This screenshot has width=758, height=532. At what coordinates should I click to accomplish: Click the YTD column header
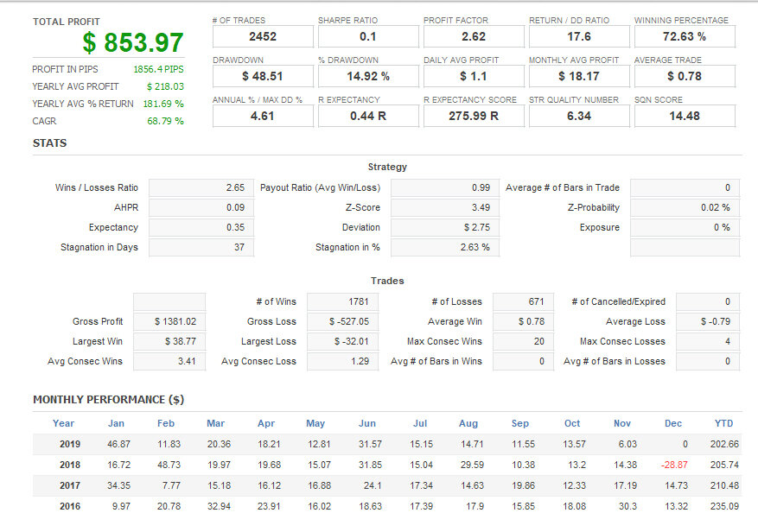[x=723, y=423]
